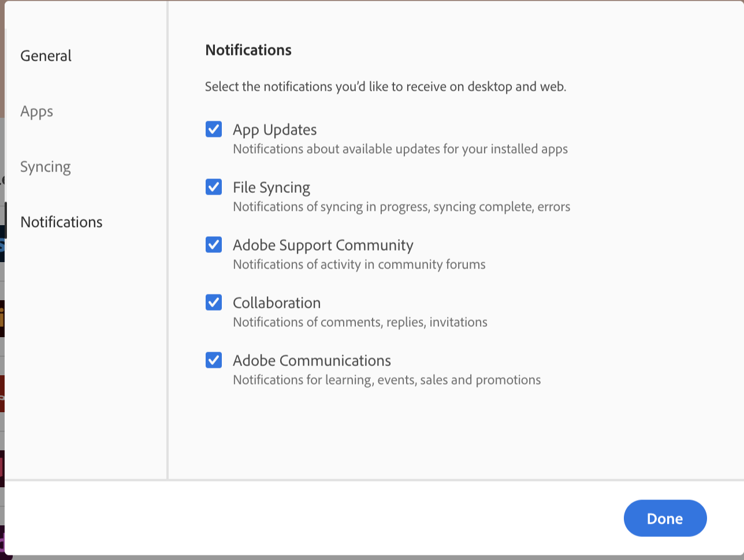Click the Done button
744x560 pixels.
tap(665, 518)
